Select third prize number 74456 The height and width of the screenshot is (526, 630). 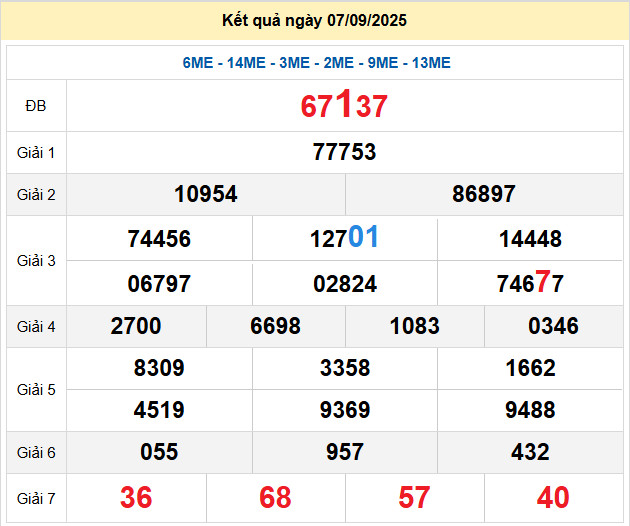point(159,239)
